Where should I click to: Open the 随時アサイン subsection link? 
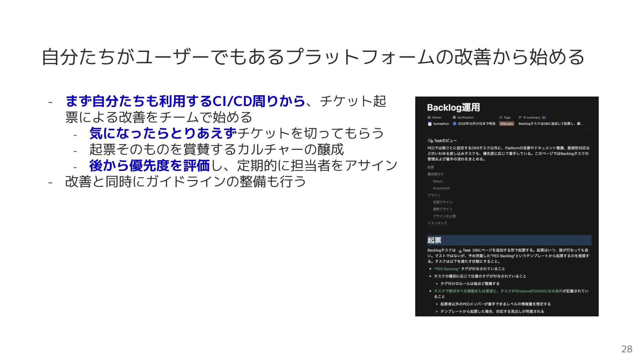pos(442,209)
